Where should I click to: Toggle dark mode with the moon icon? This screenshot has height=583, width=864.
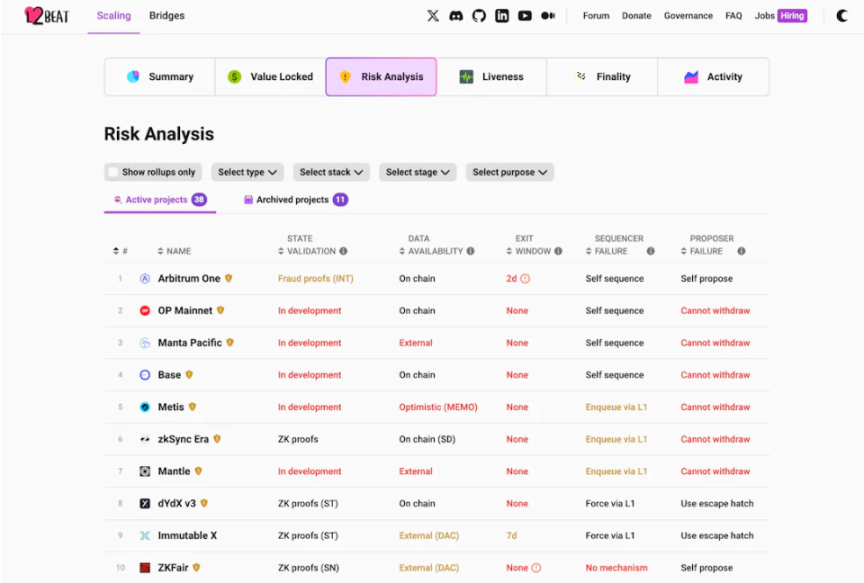(842, 15)
